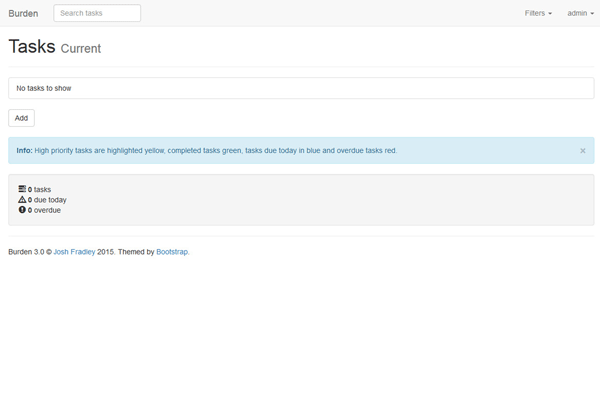
Task: Dismiss the Info alert with the X
Action: pyautogui.click(x=583, y=151)
